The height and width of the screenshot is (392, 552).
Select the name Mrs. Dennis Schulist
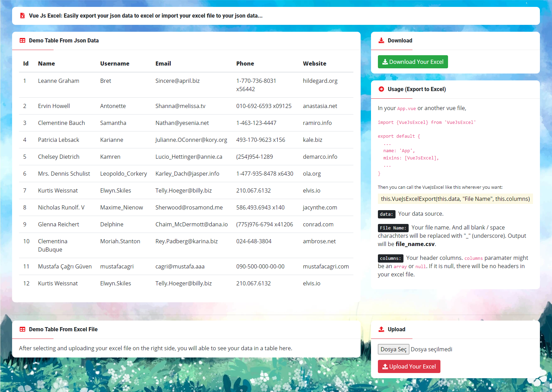tap(64, 174)
